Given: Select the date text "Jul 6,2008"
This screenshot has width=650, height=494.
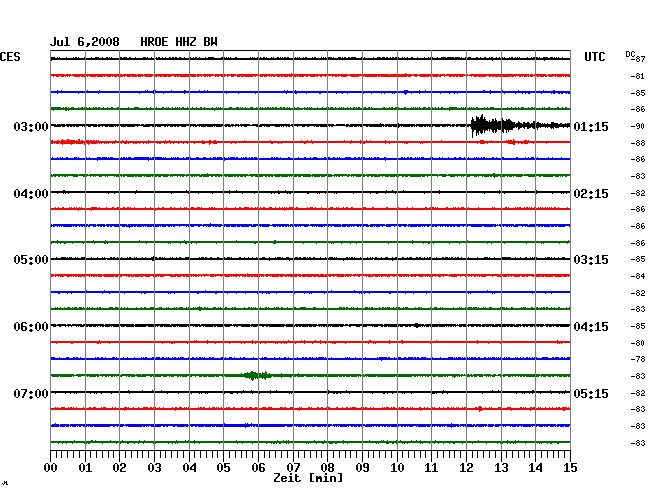Looking at the screenshot, I should (85, 42).
